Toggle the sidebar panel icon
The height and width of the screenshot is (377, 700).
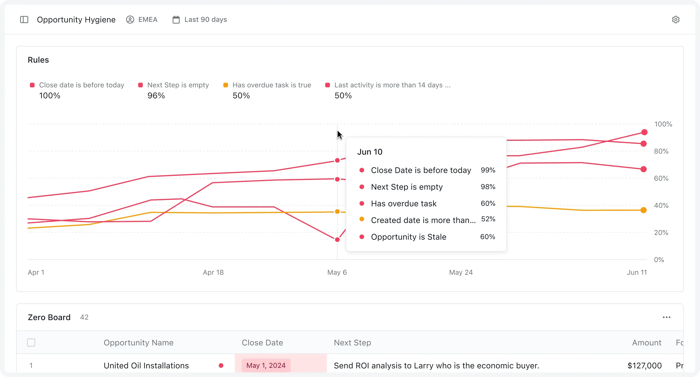click(24, 20)
